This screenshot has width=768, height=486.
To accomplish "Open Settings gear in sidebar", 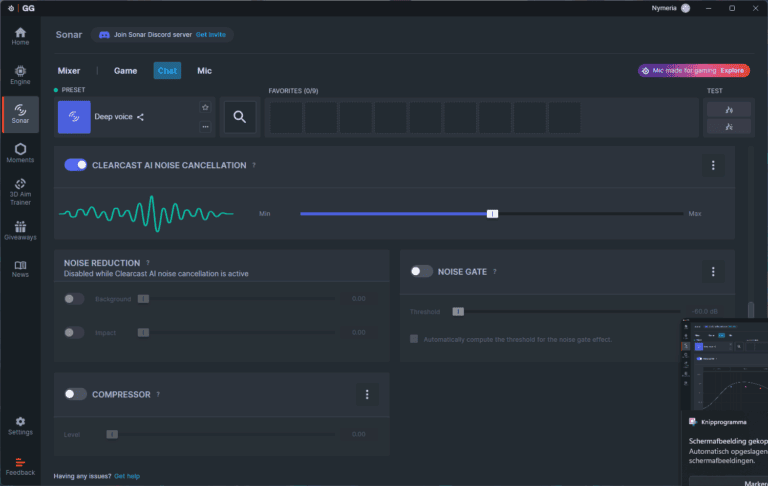I will pos(20,425).
